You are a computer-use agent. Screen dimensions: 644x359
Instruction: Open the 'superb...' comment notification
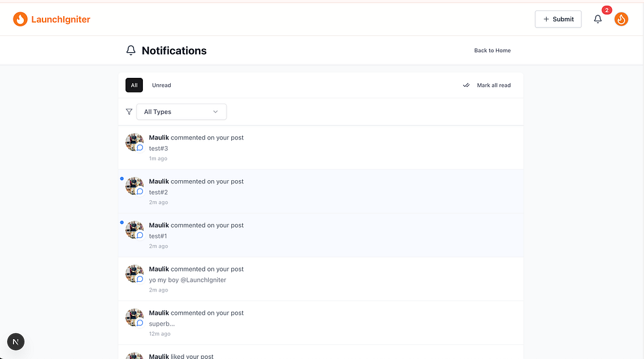[x=162, y=324]
